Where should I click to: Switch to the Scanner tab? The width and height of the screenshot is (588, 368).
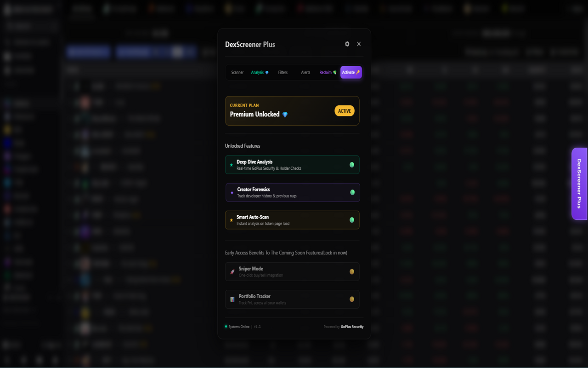237,72
